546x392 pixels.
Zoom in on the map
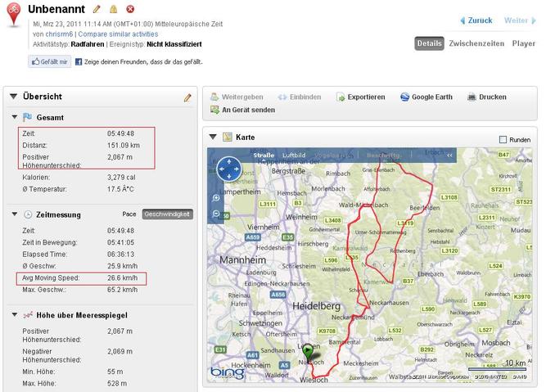click(x=215, y=199)
